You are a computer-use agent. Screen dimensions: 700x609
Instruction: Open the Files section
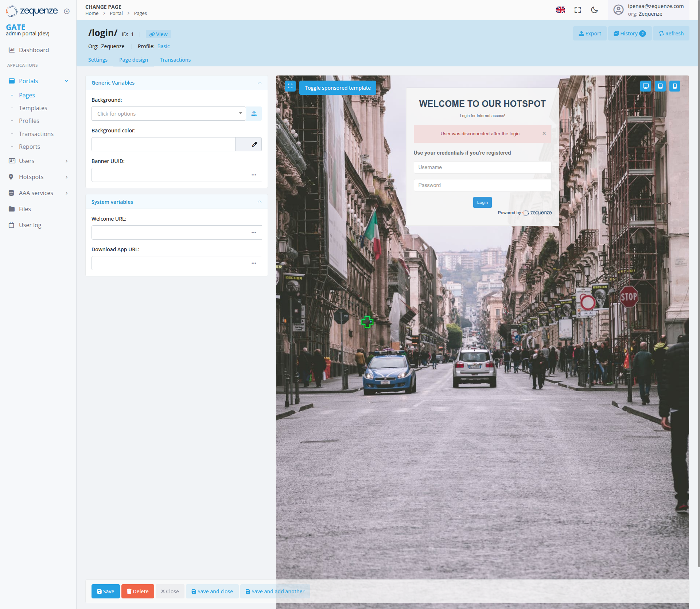[24, 209]
